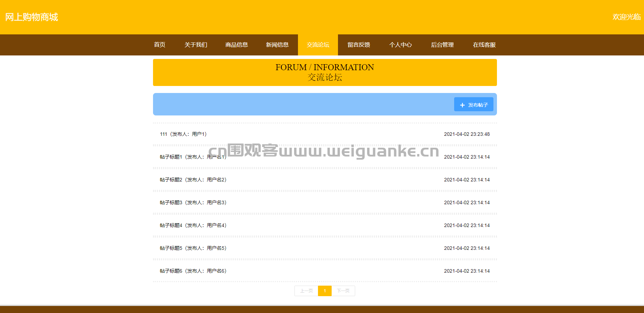This screenshot has width=644, height=313.
Task: Open the 留言反馈 page
Action: [x=359, y=45]
